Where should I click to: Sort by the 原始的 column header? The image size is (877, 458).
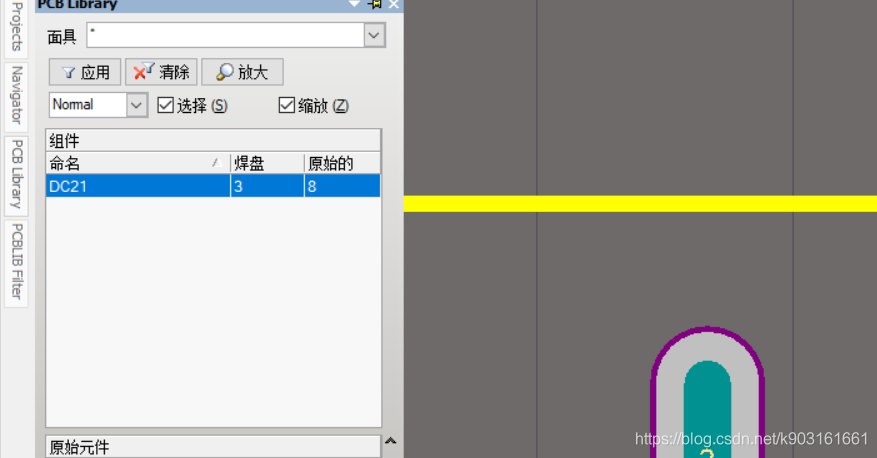342,163
